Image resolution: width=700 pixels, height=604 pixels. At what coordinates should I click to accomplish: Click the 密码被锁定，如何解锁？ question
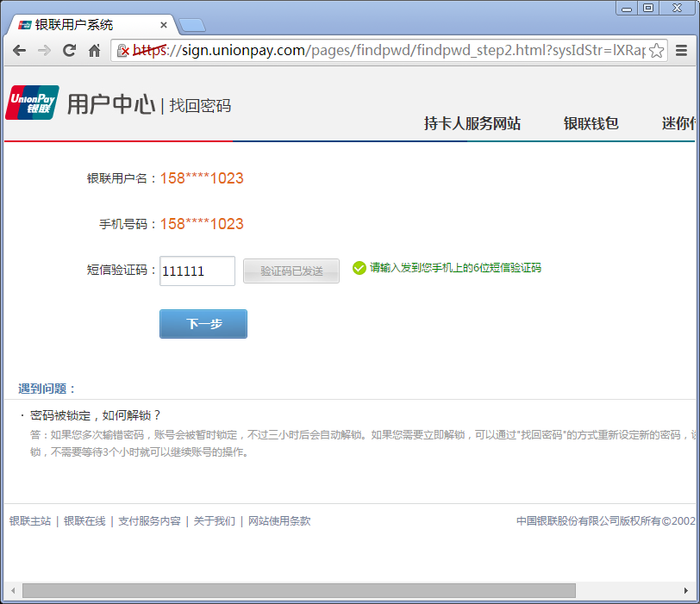pos(95,415)
